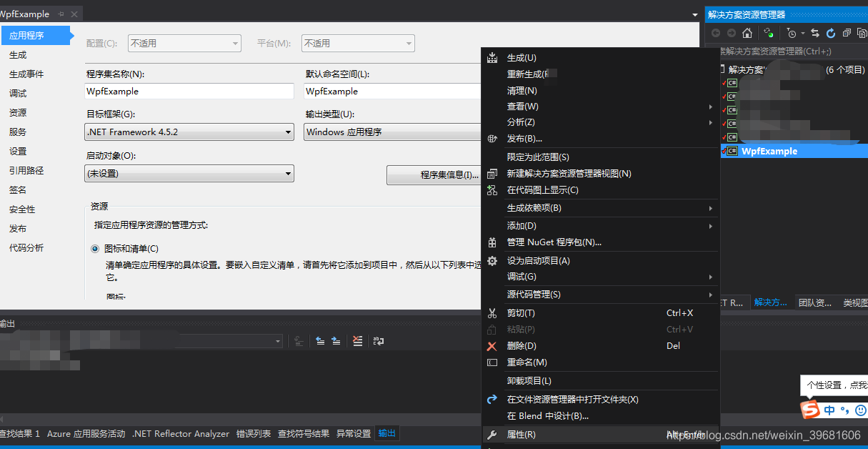Choose 重命名(M) from the context menu

[x=602, y=362]
